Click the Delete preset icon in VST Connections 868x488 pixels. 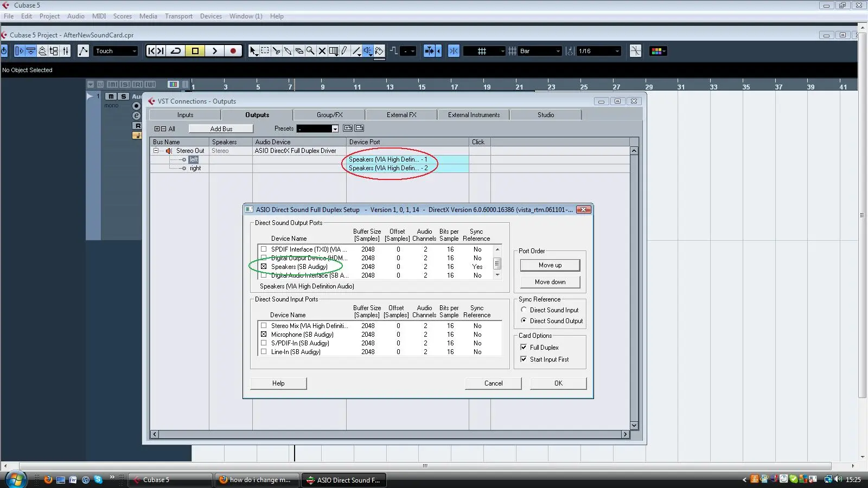point(359,129)
